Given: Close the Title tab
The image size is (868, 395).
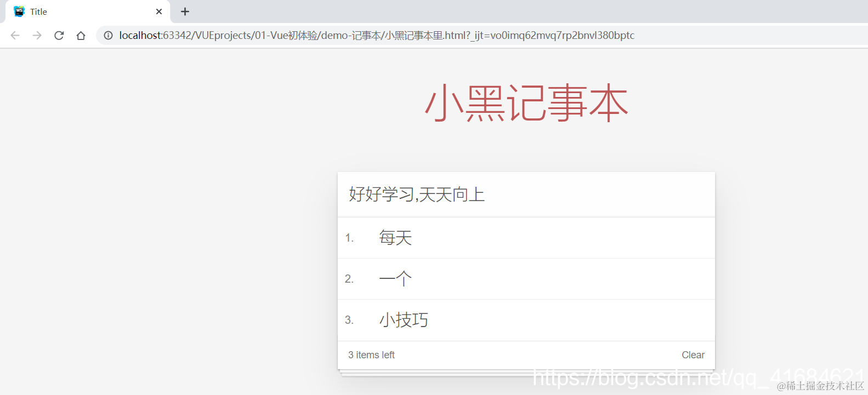Looking at the screenshot, I should click(x=159, y=12).
